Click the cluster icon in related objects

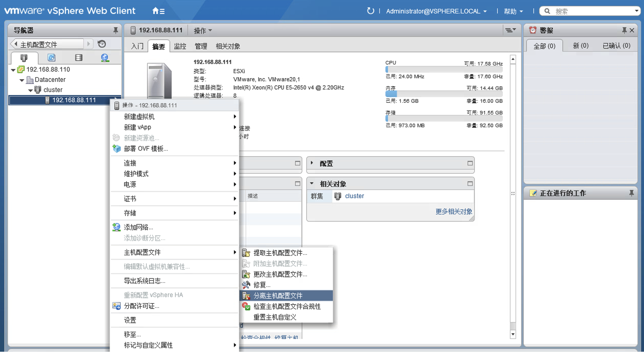click(x=338, y=196)
